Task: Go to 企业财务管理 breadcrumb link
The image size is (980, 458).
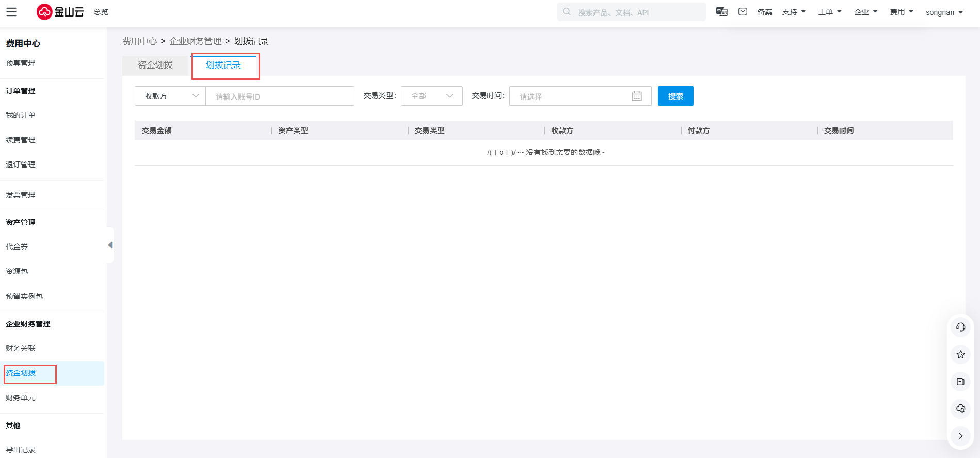Action: coord(195,41)
